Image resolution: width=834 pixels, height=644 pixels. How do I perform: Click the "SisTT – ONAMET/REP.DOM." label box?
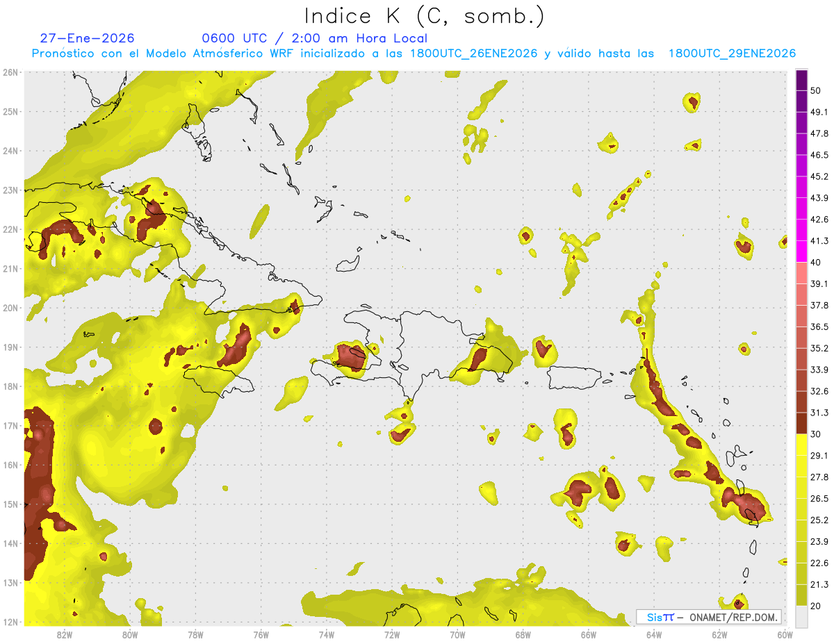(x=708, y=617)
